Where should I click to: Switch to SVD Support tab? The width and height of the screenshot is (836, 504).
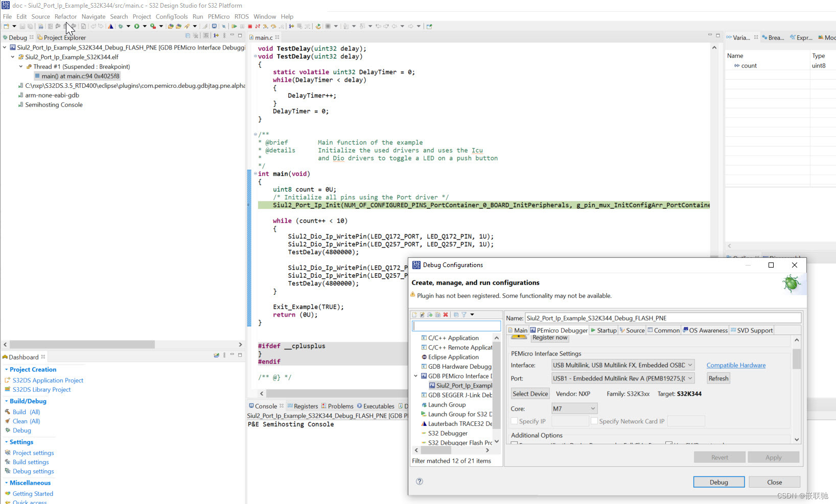pyautogui.click(x=751, y=330)
